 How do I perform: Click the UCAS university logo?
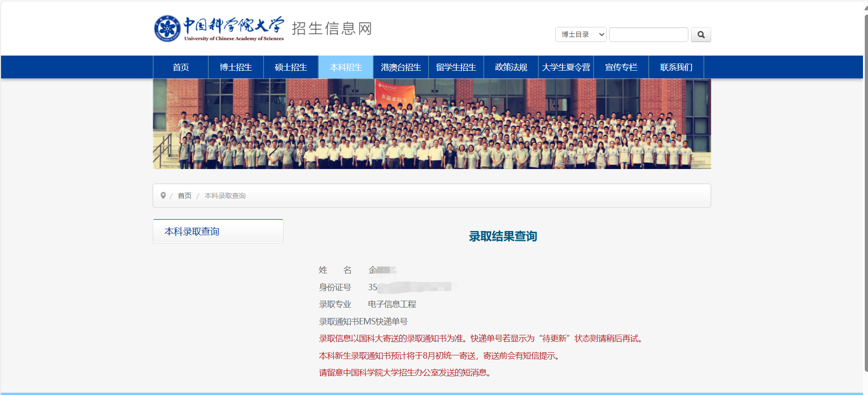coord(219,28)
